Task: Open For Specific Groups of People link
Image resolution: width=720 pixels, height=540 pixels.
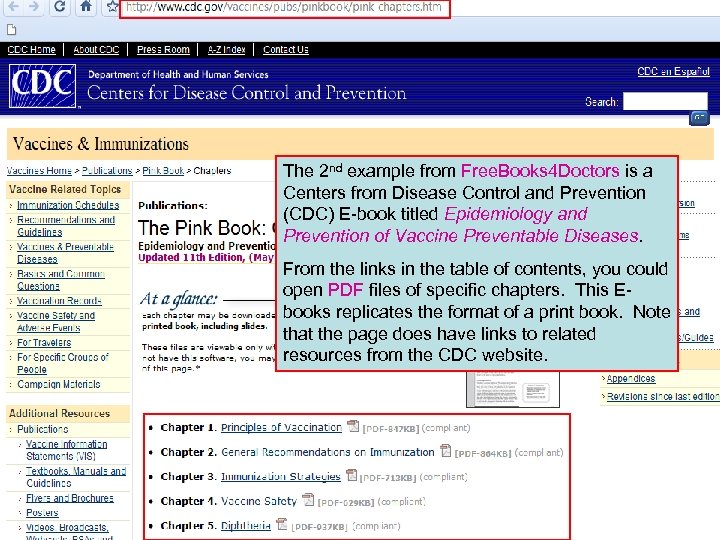Action: pyautogui.click(x=62, y=363)
